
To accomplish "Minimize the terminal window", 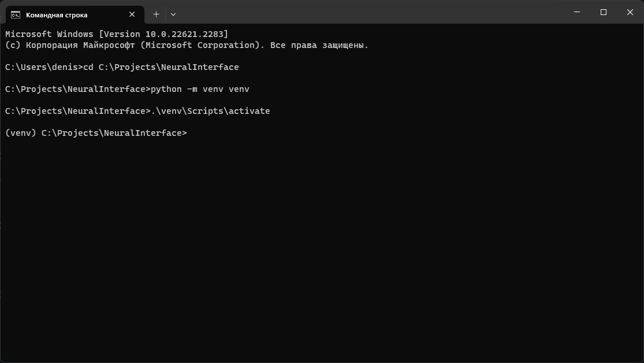I will click(576, 12).
